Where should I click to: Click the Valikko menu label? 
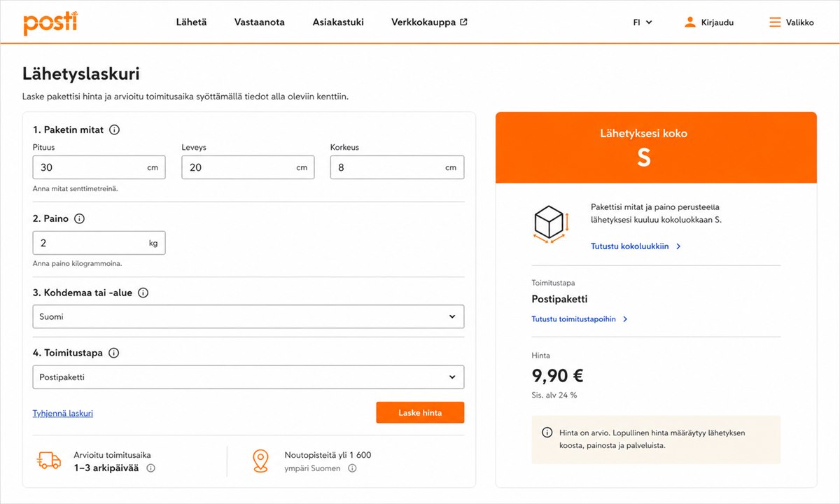tap(799, 22)
